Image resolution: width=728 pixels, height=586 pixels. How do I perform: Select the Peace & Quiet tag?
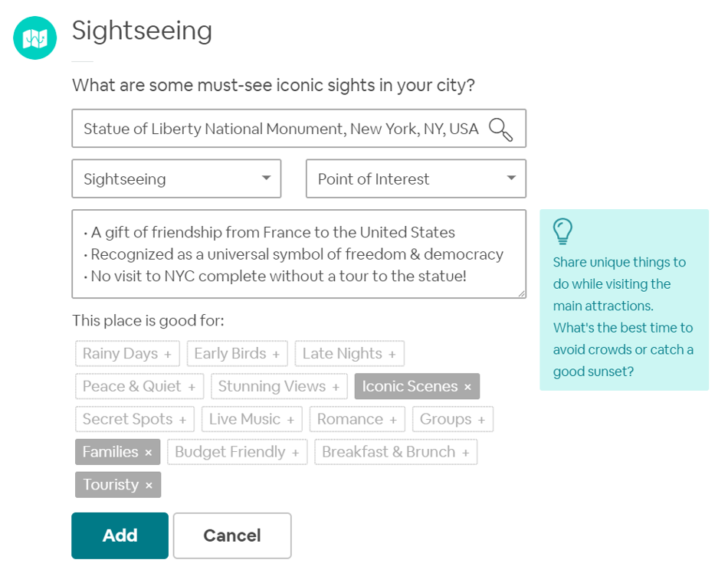tap(139, 386)
